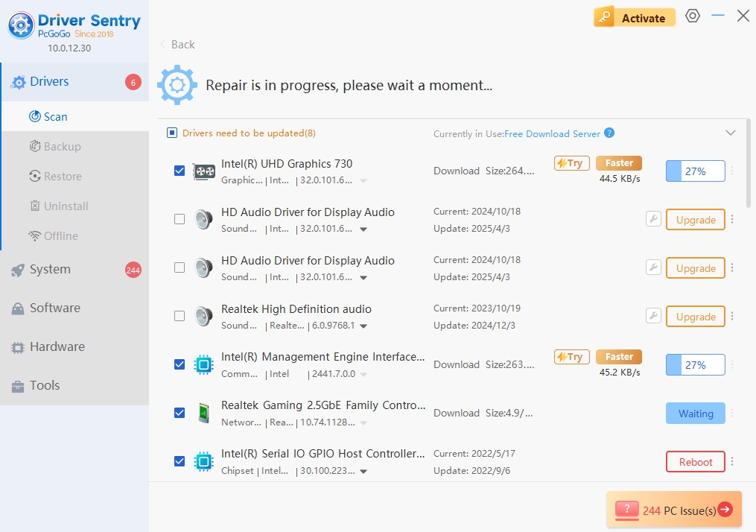Image resolution: width=756 pixels, height=532 pixels.
Task: Open version dropdown for first HD Audio Driver
Action: point(363,229)
